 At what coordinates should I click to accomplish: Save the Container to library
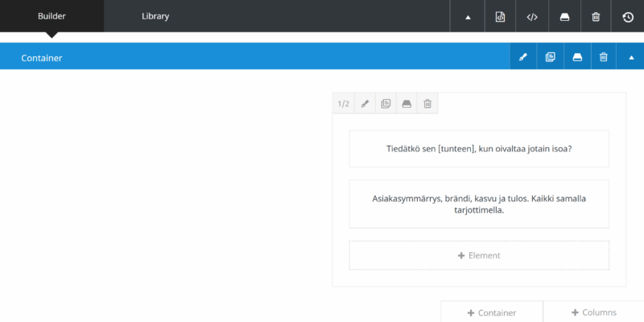point(577,57)
